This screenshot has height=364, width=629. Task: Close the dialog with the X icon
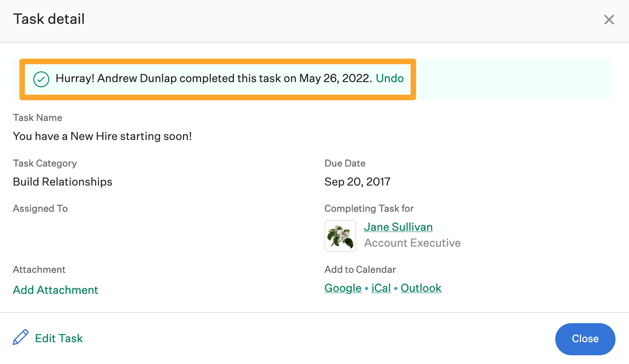609,19
